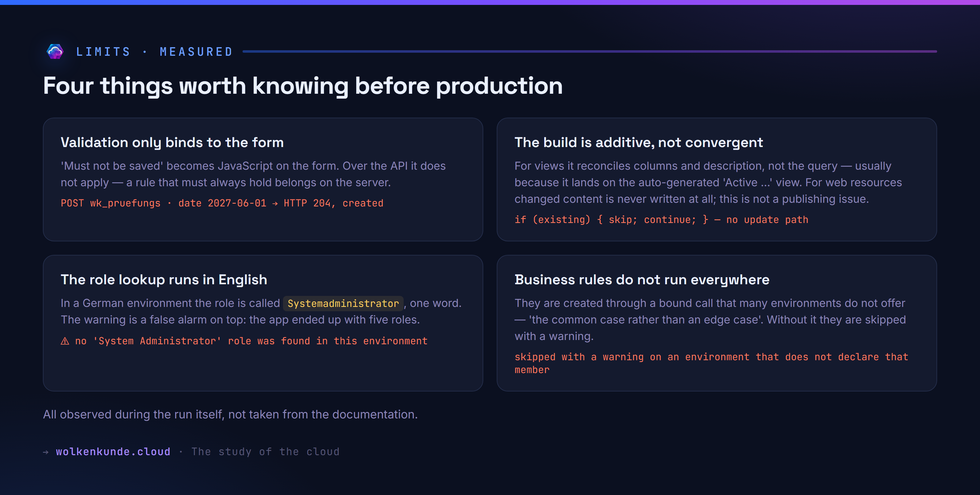Select the Systemadministrator code badge
980x495 pixels.
click(x=343, y=303)
